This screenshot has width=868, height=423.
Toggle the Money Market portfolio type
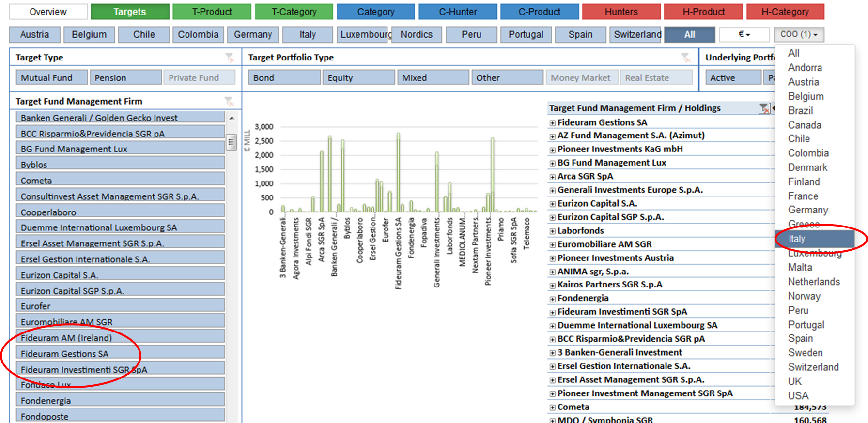pyautogui.click(x=582, y=77)
